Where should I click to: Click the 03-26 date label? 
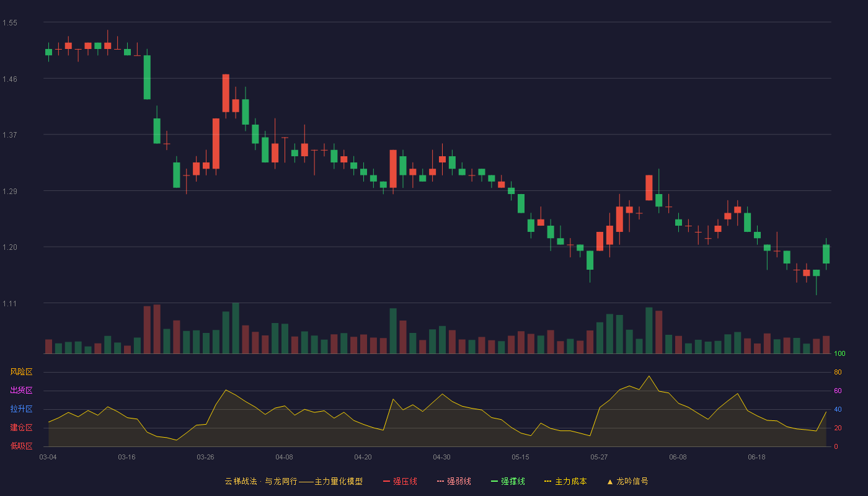205,457
